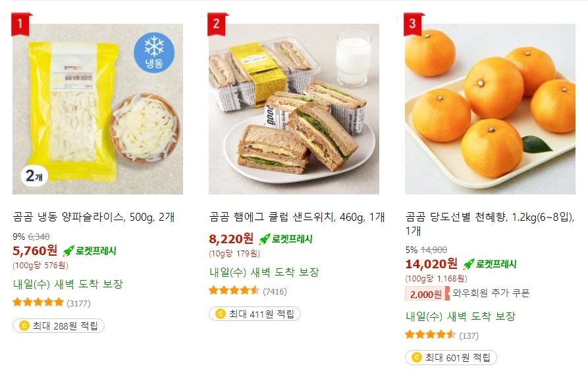Open 곰곰 햄에그 클럽 샌드위치 title link
This screenshot has width=588, height=377.
click(x=296, y=217)
